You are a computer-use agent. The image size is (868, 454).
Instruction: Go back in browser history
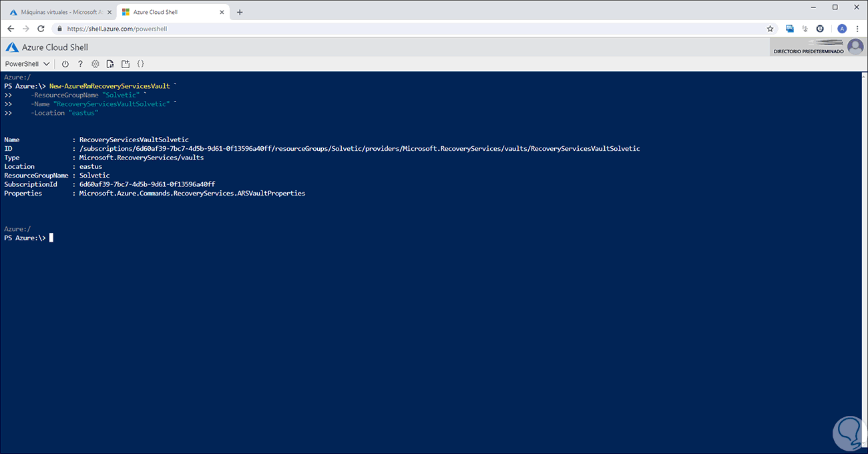tap(11, 29)
